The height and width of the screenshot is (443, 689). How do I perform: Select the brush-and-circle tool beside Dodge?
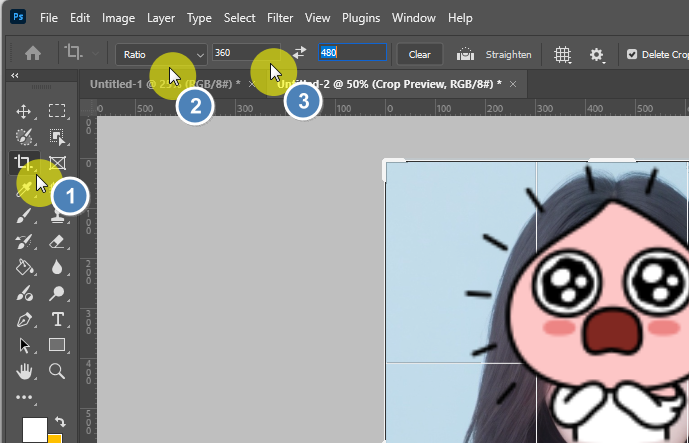coord(24,293)
